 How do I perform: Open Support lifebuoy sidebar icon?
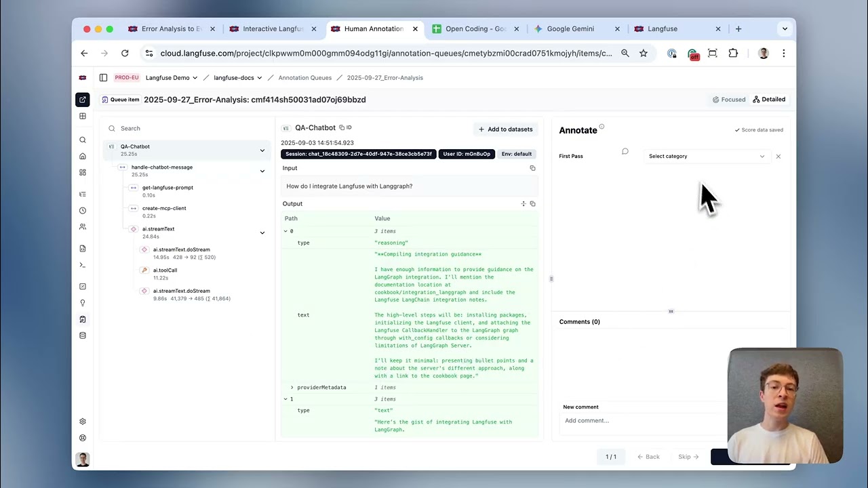[x=83, y=438]
